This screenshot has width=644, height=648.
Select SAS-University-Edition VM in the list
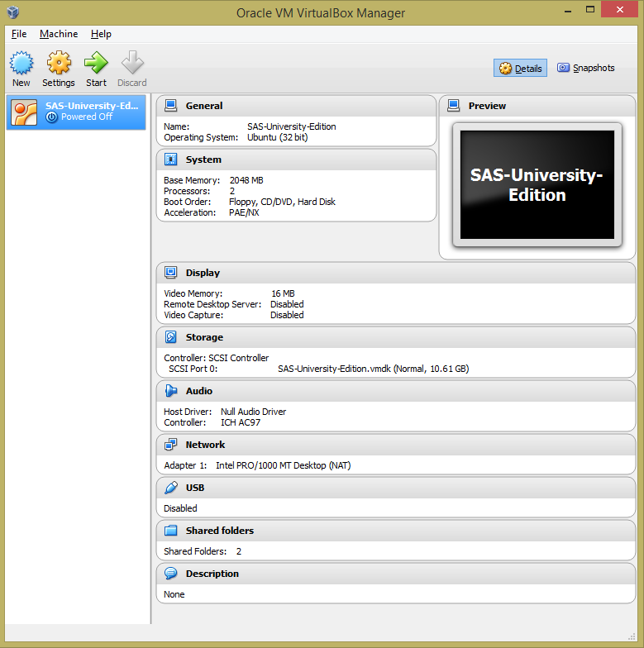tap(77, 112)
